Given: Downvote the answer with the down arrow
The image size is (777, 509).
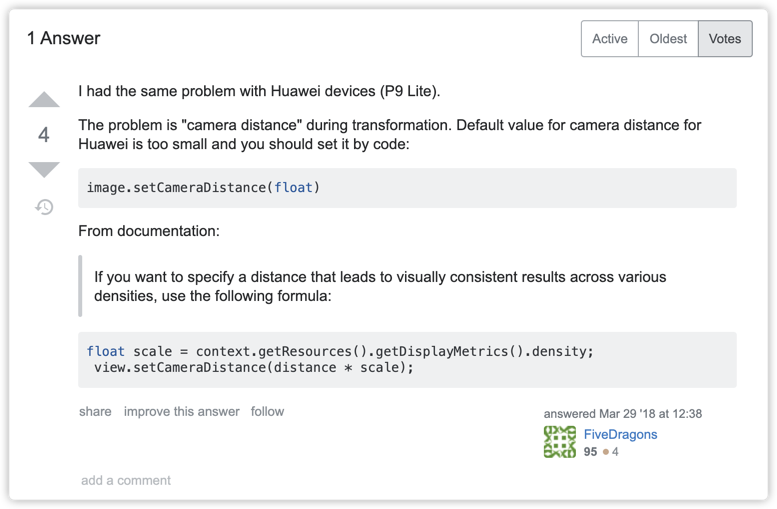Looking at the screenshot, I should click(44, 168).
